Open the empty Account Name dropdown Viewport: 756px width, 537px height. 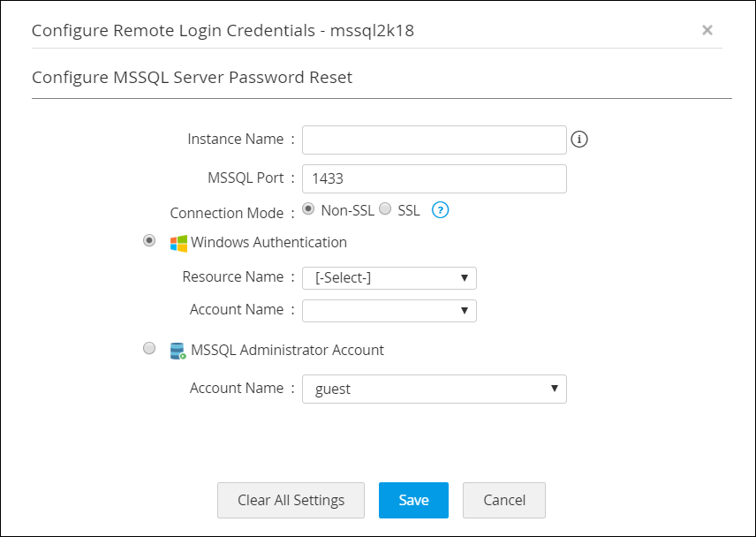[x=389, y=311]
